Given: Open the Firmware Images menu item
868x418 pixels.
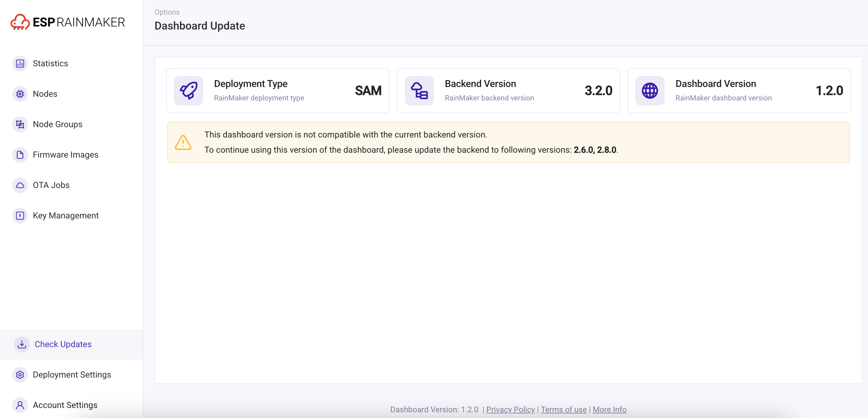Looking at the screenshot, I should [x=65, y=155].
